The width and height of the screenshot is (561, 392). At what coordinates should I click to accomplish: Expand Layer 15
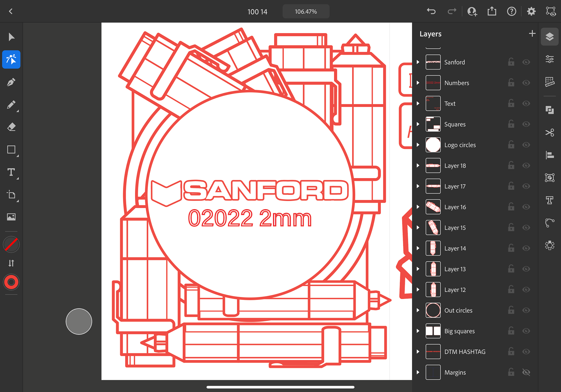pyautogui.click(x=418, y=227)
